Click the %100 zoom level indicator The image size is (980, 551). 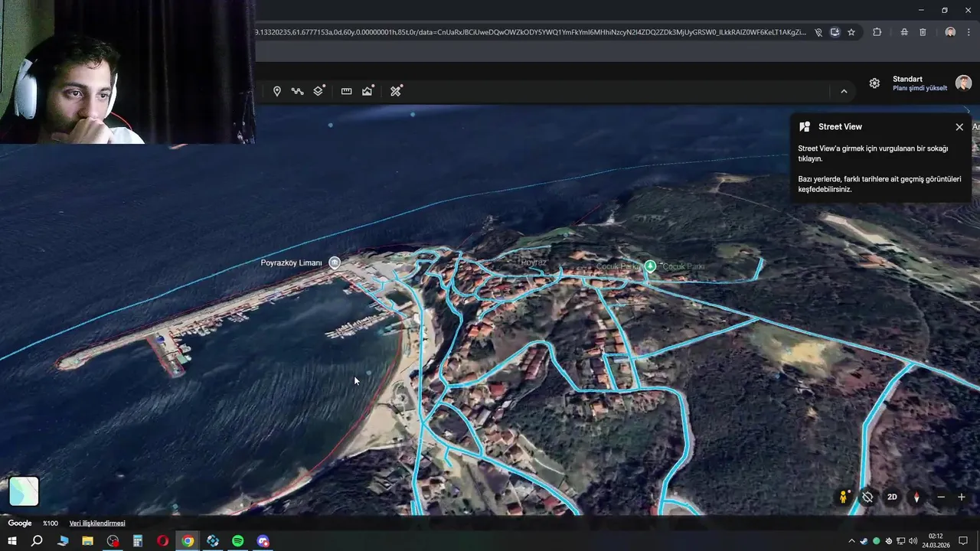click(51, 523)
